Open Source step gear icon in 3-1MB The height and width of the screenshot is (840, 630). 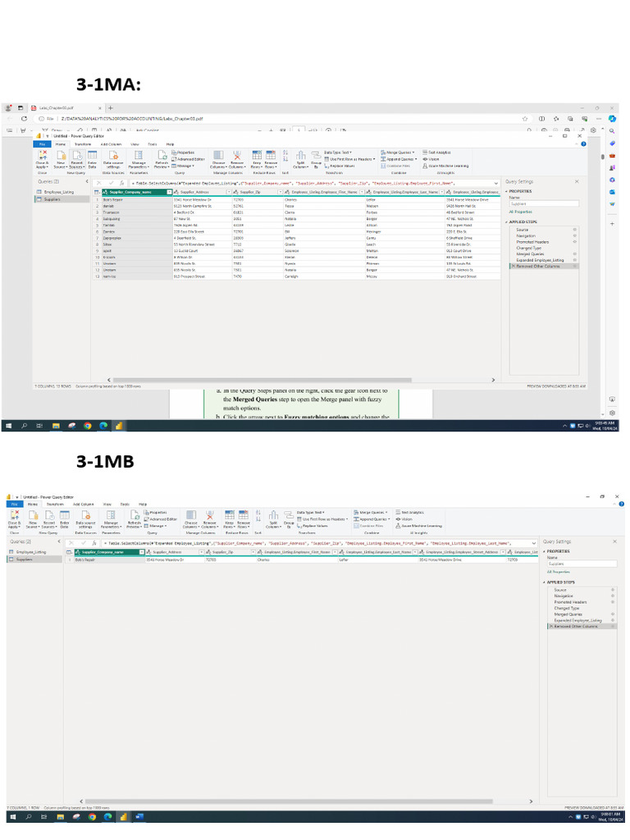[612, 590]
